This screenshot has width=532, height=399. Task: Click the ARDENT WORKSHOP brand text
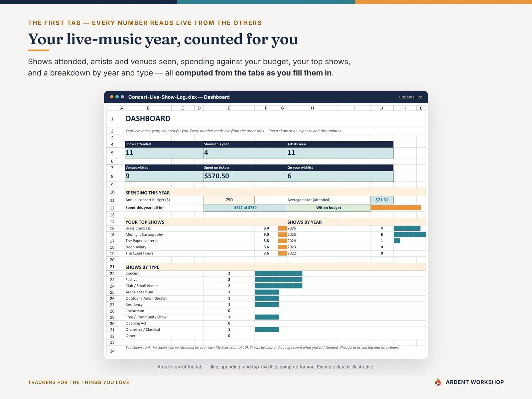pyautogui.click(x=475, y=382)
